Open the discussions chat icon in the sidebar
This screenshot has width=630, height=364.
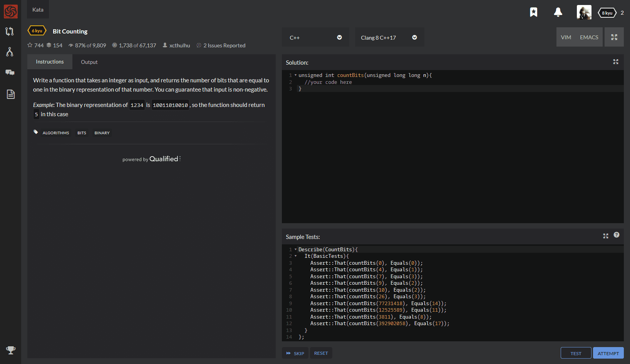pyautogui.click(x=10, y=72)
